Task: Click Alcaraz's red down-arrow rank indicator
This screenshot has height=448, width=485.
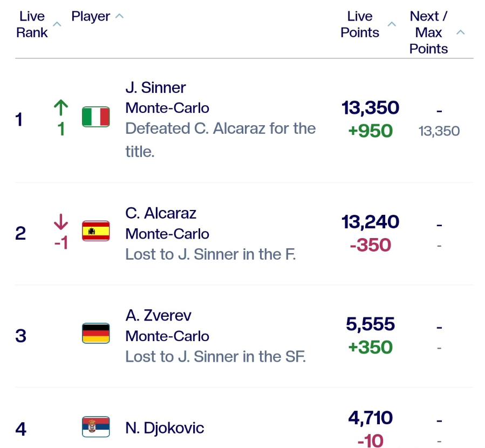Action: coord(61,222)
